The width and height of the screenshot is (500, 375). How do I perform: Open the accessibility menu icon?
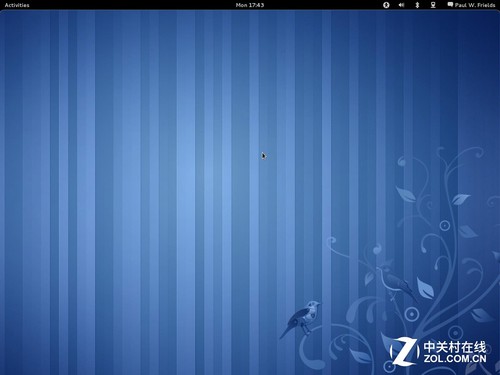coord(386,5)
